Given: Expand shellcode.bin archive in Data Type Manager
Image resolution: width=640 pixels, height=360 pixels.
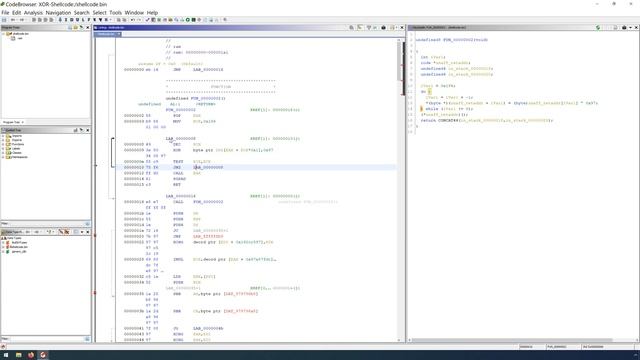Looking at the screenshot, I should [x=3, y=247].
